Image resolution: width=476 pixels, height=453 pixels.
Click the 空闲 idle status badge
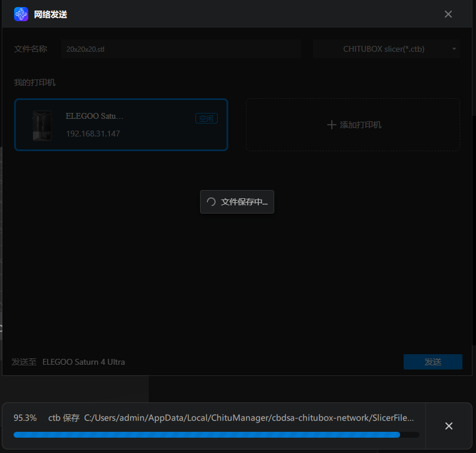[207, 118]
